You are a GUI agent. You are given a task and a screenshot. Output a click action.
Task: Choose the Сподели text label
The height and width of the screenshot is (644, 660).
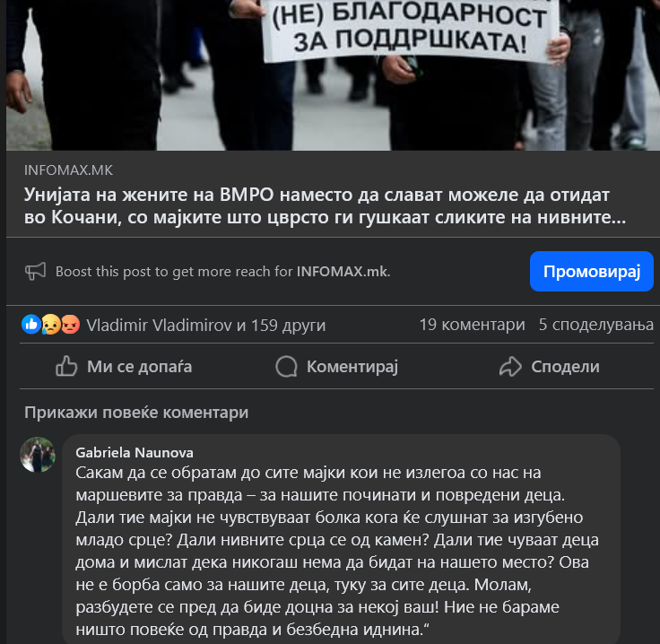click(565, 366)
